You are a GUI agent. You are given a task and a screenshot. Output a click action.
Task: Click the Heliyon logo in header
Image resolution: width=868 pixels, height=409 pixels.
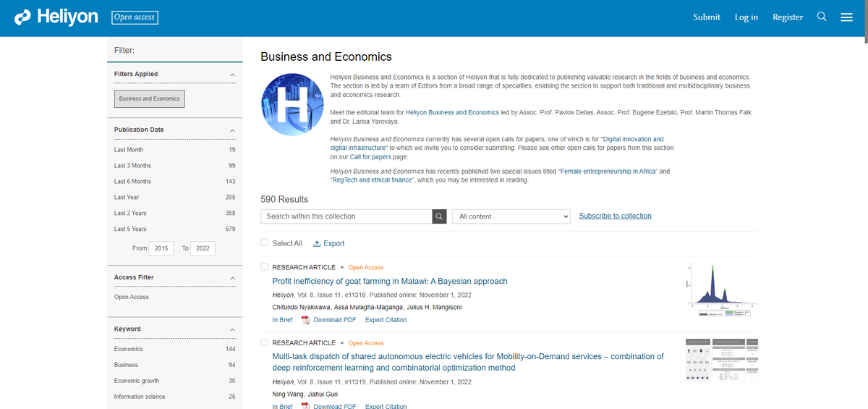[x=56, y=17]
